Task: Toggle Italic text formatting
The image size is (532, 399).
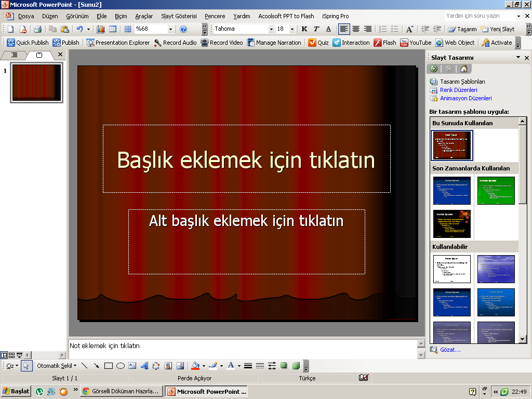Action: coord(316,29)
